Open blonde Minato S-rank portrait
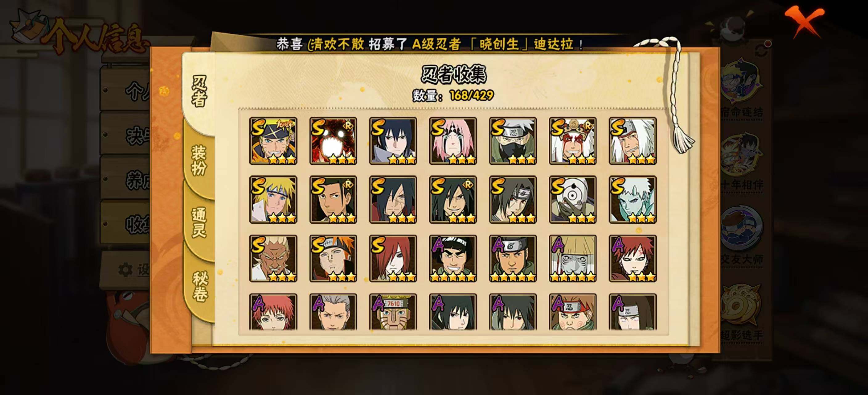The width and height of the screenshot is (868, 395). (273, 200)
